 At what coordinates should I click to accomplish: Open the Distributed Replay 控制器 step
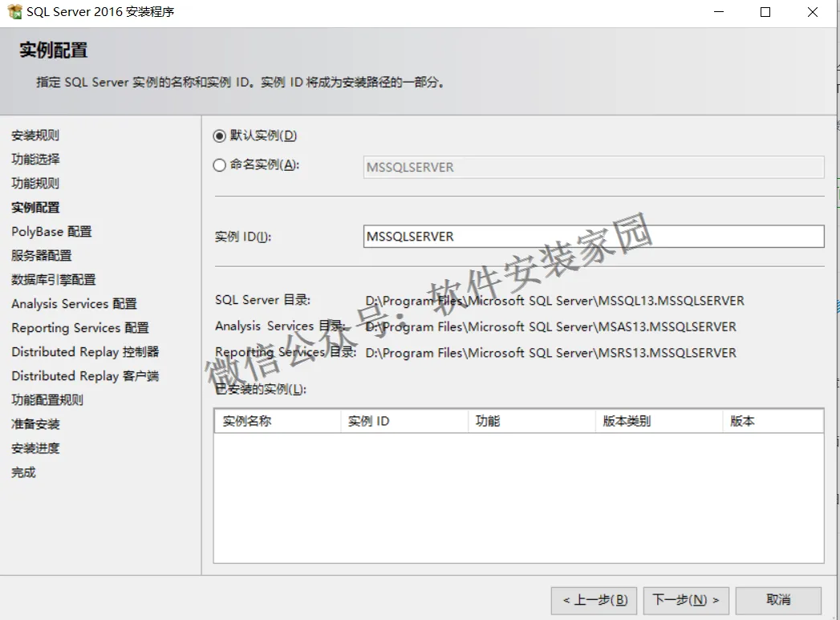85,352
